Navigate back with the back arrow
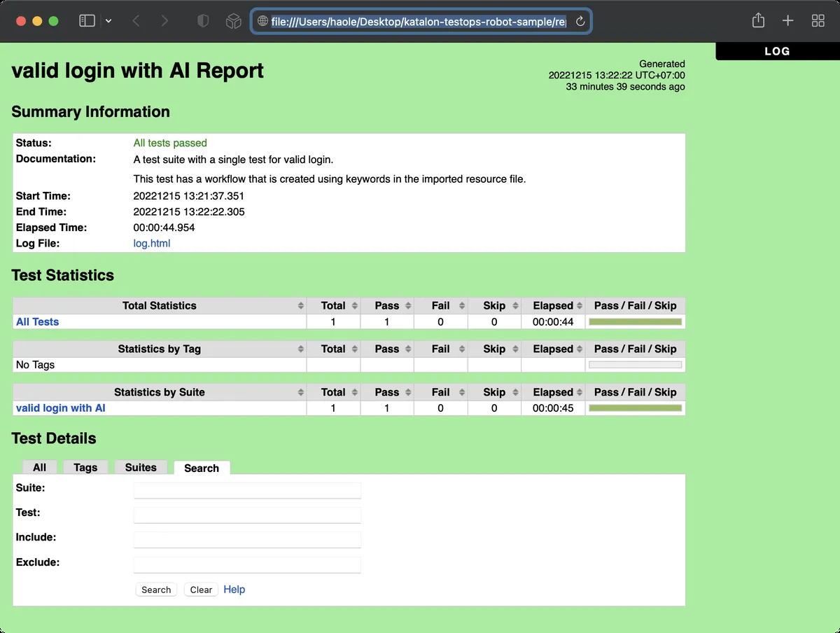840x633 pixels. click(x=136, y=20)
